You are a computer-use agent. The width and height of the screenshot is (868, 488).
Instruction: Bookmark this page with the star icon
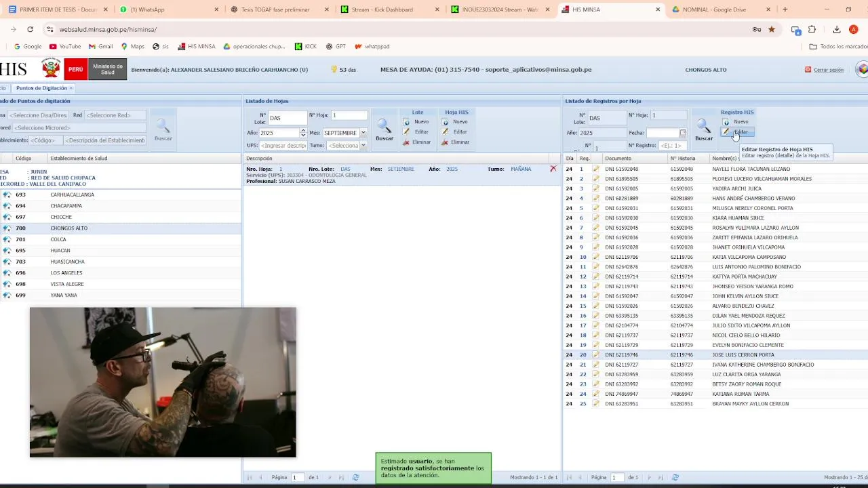pyautogui.click(x=772, y=29)
